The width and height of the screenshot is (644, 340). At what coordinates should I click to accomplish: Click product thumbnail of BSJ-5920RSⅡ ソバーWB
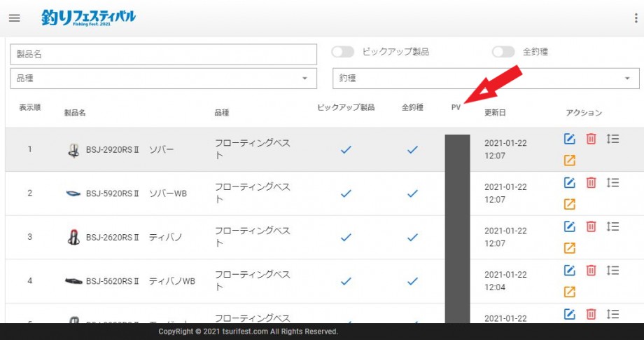pyautogui.click(x=73, y=193)
